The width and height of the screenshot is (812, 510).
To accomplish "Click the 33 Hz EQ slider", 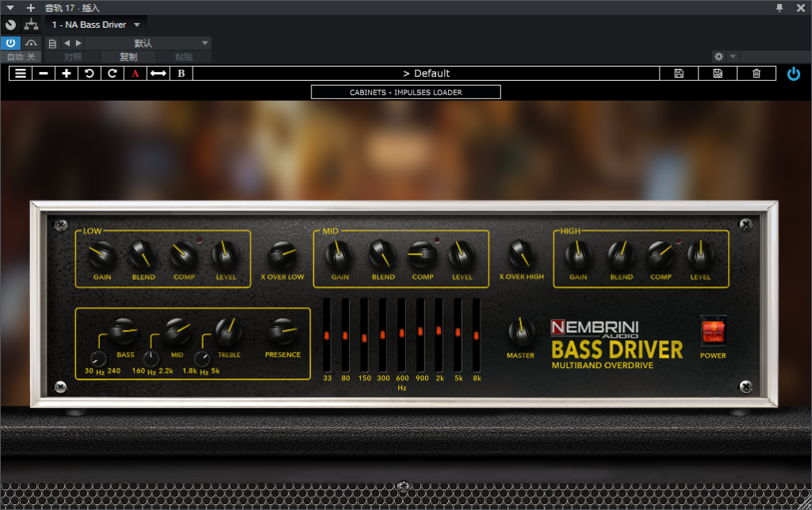I will pyautogui.click(x=327, y=335).
